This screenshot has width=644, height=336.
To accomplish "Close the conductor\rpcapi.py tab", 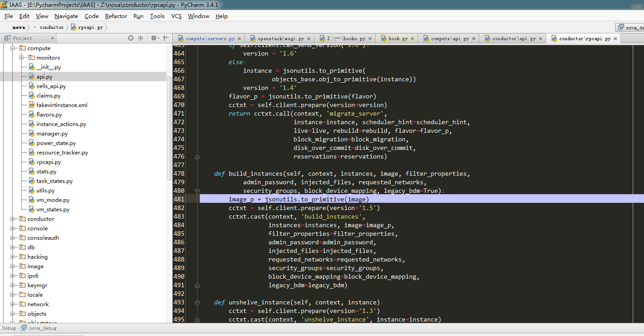I will pos(616,39).
